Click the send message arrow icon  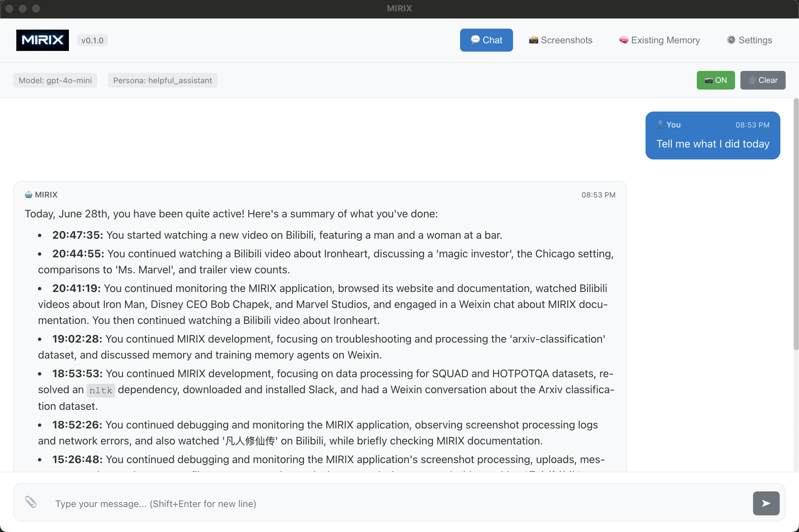pyautogui.click(x=765, y=503)
